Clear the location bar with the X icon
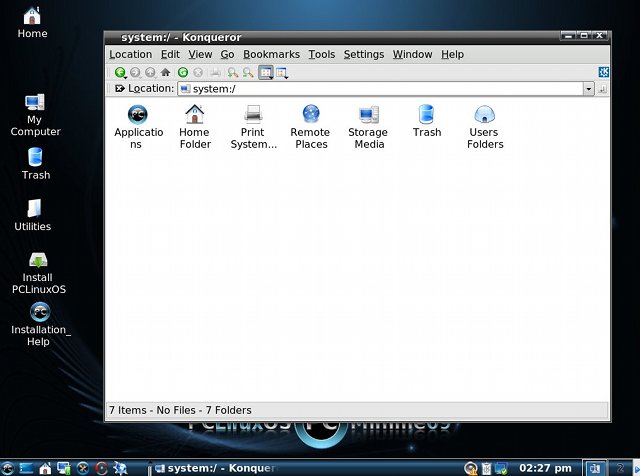Image resolution: width=640 pixels, height=476 pixels. [120, 88]
